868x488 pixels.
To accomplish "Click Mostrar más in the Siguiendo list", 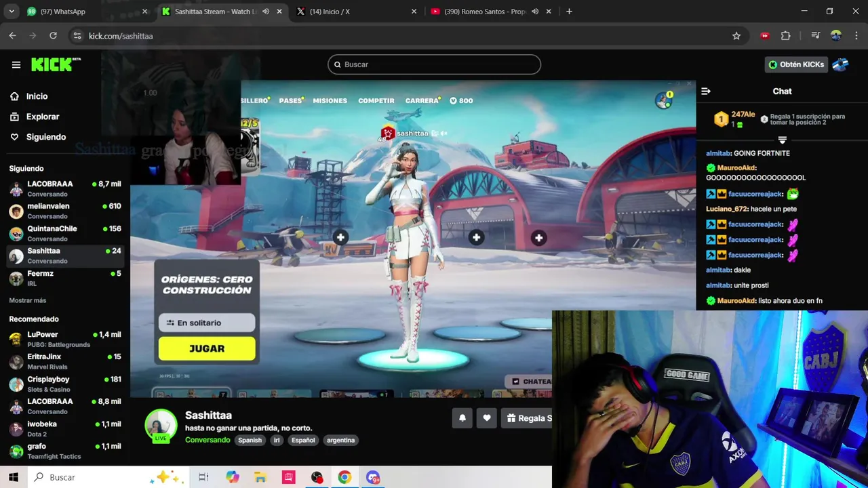I will point(28,300).
